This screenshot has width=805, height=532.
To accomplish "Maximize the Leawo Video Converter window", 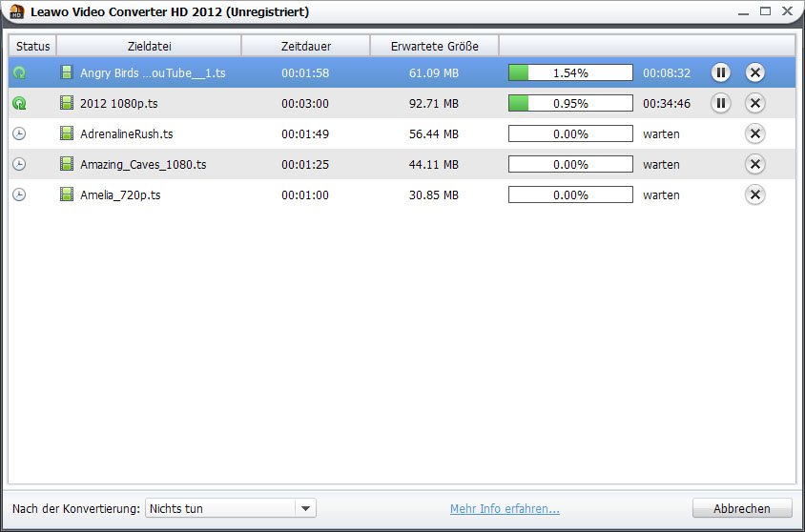I will pos(766,10).
